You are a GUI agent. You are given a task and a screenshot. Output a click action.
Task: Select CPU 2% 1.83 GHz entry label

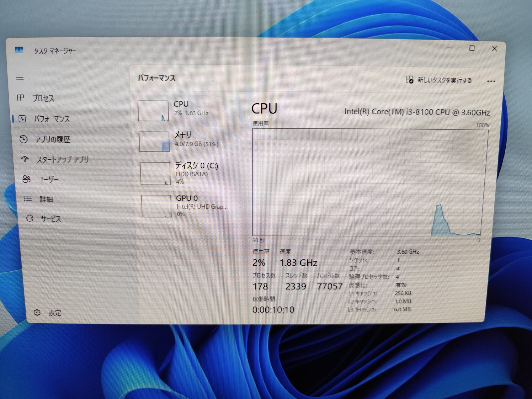point(191,108)
